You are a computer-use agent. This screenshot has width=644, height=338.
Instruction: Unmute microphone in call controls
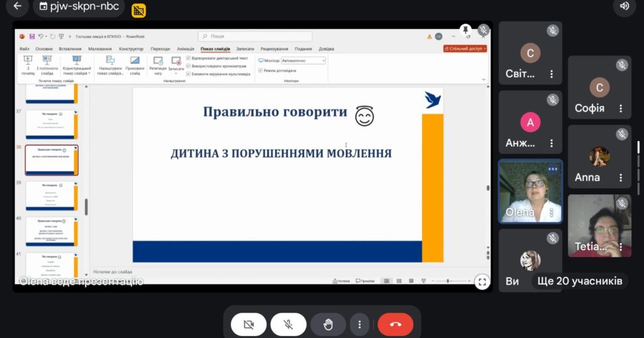[x=288, y=324]
